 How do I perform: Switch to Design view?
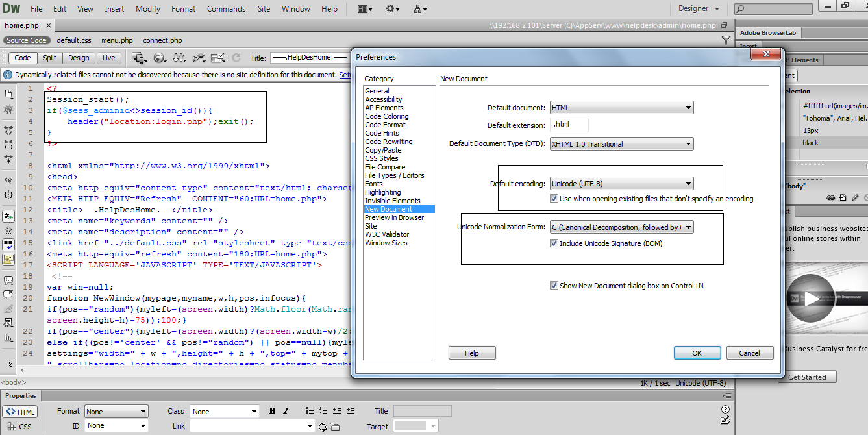[x=79, y=58]
